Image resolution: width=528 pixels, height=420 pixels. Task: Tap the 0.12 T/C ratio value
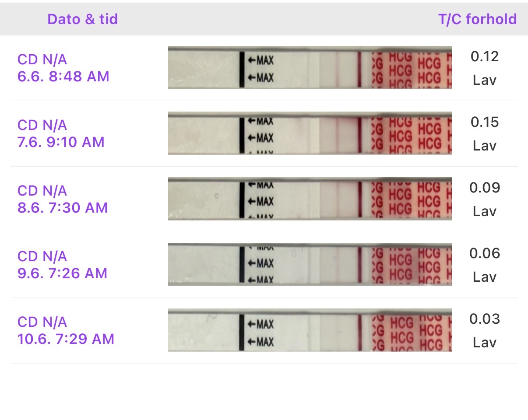(485, 56)
